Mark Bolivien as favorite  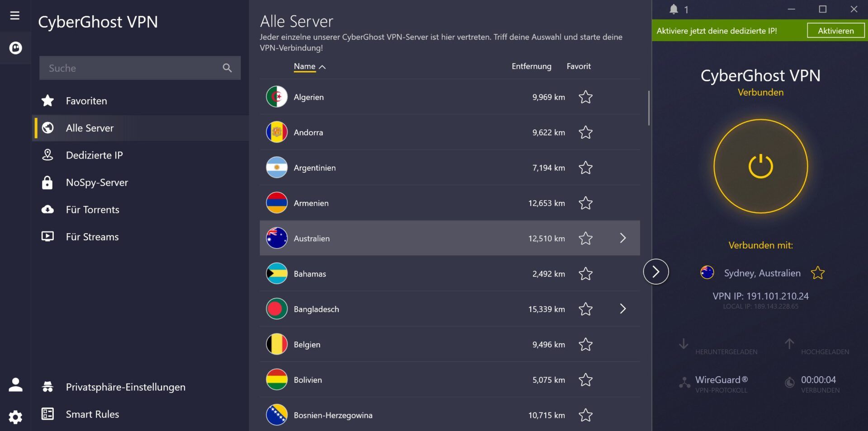pos(585,380)
